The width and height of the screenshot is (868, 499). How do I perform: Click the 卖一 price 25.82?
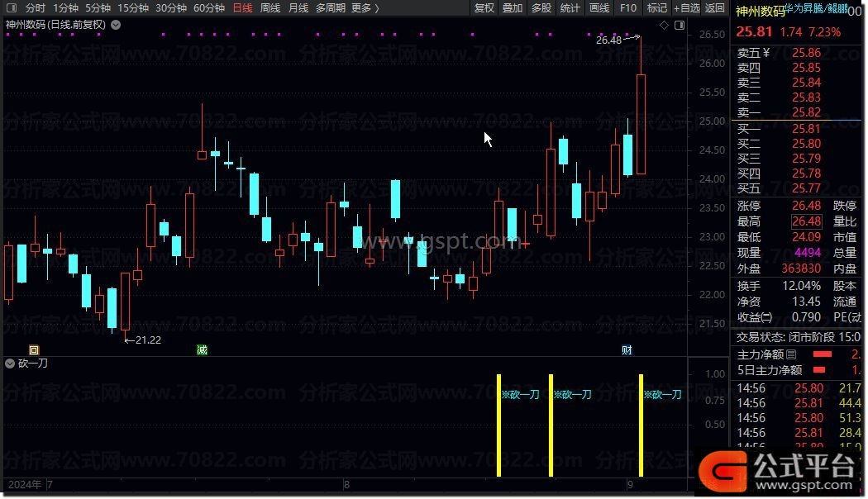806,112
